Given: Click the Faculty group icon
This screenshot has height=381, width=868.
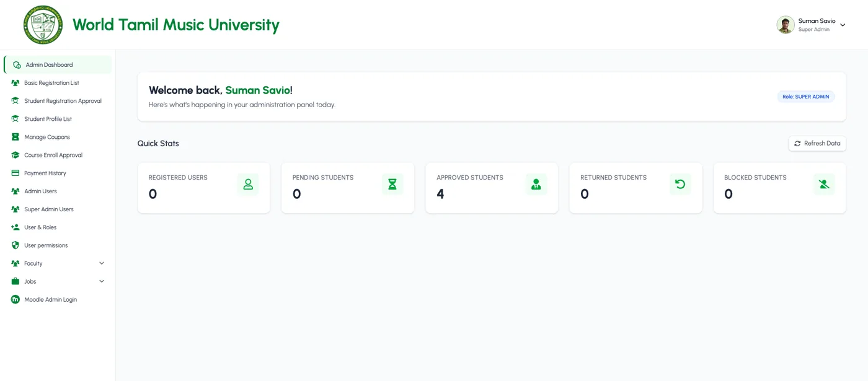Looking at the screenshot, I should point(15,263).
